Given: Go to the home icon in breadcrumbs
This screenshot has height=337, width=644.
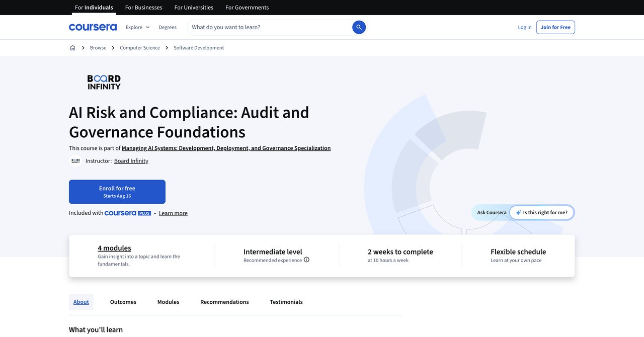Looking at the screenshot, I should [72, 48].
